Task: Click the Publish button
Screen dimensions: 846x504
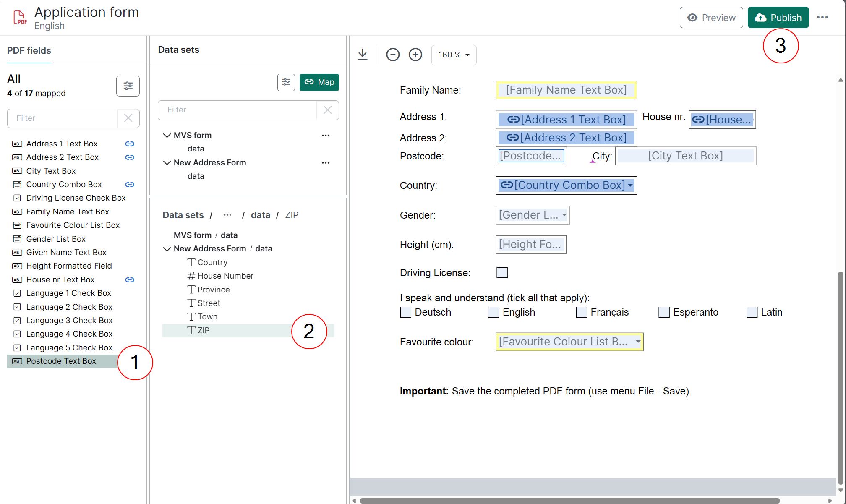Action: [x=778, y=18]
